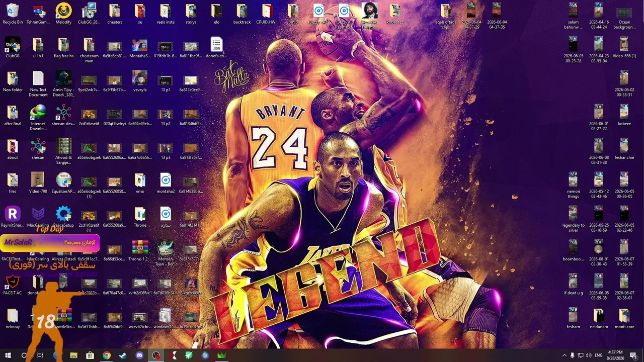Screen dimensions: 644x362
Task: Open the Internet Download Manager shortcut
Action: pos(38,118)
